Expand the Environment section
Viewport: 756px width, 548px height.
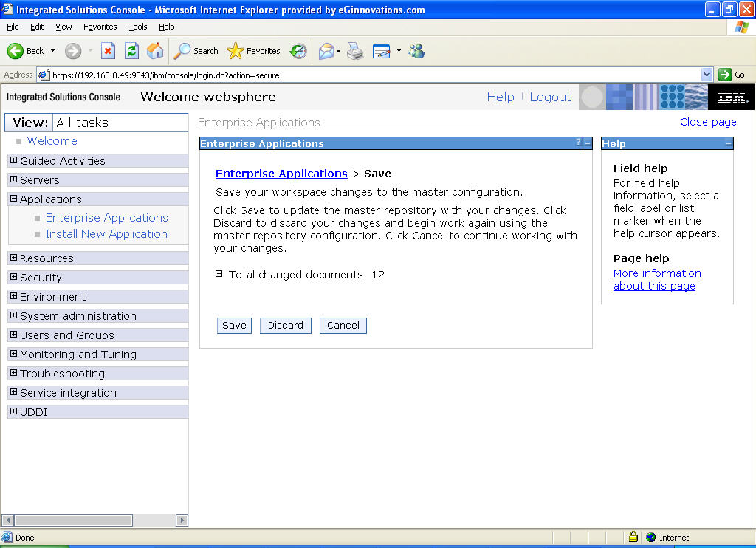[13, 296]
